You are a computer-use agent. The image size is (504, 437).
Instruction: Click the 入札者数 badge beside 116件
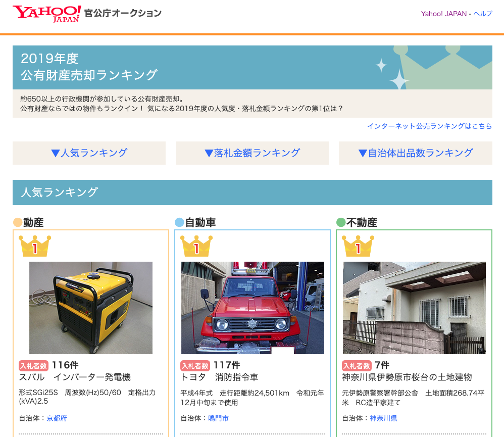(x=34, y=366)
